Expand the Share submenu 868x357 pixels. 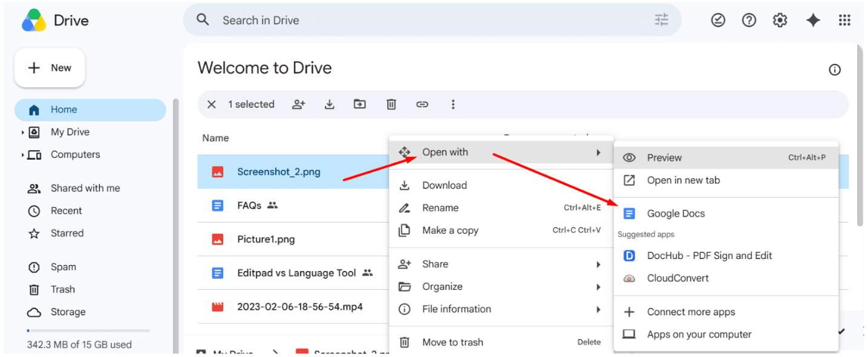click(501, 264)
